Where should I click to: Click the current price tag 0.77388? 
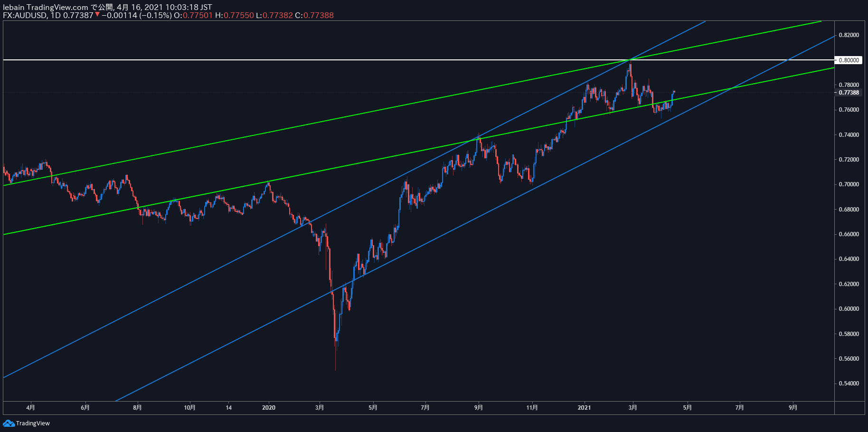pos(848,92)
